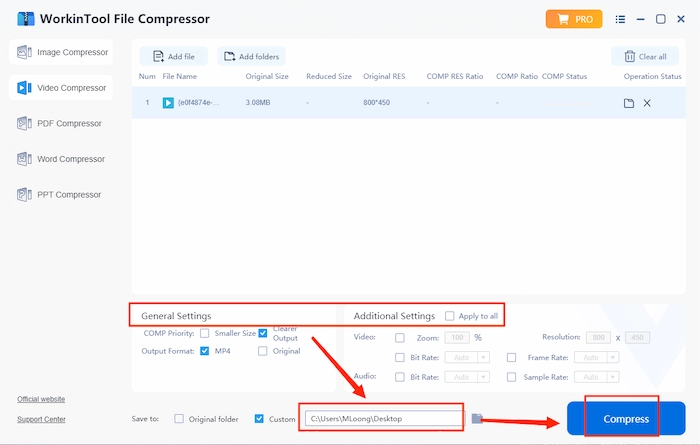
Task: Click the Reduced Size column header
Action: pos(329,76)
